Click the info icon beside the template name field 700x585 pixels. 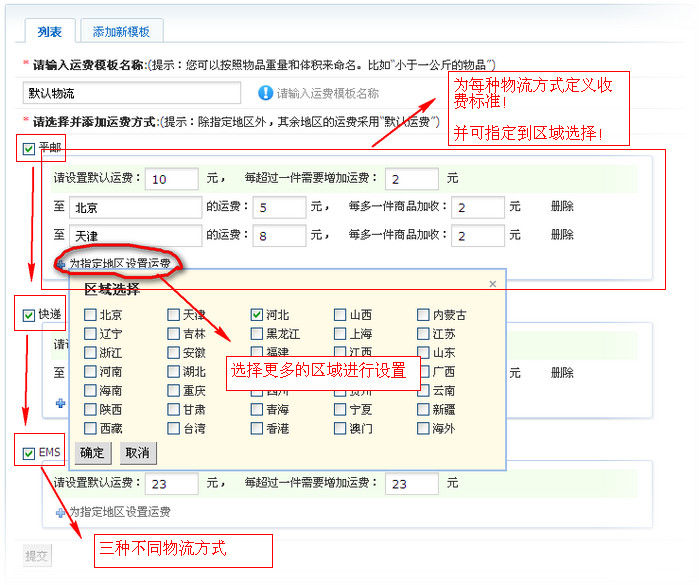coord(266,93)
